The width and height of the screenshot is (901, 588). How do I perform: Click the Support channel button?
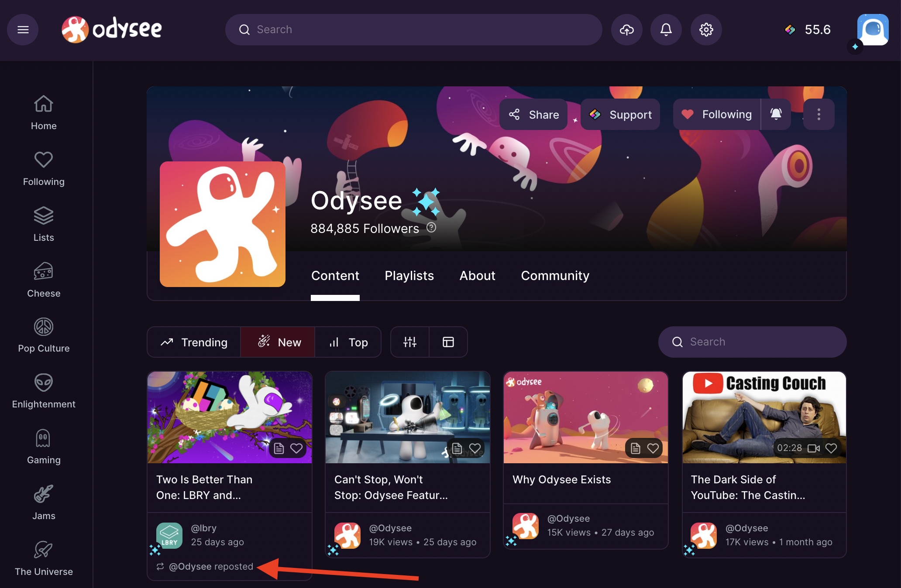(620, 114)
